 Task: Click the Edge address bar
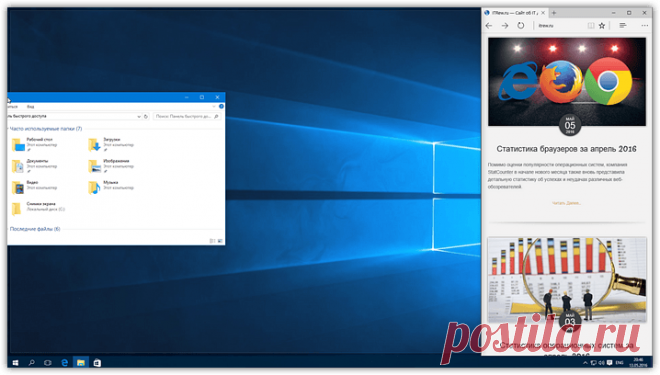(x=560, y=26)
